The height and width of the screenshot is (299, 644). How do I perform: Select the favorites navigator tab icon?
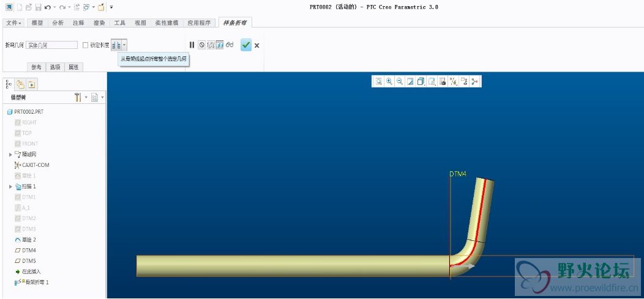pyautogui.click(x=32, y=84)
